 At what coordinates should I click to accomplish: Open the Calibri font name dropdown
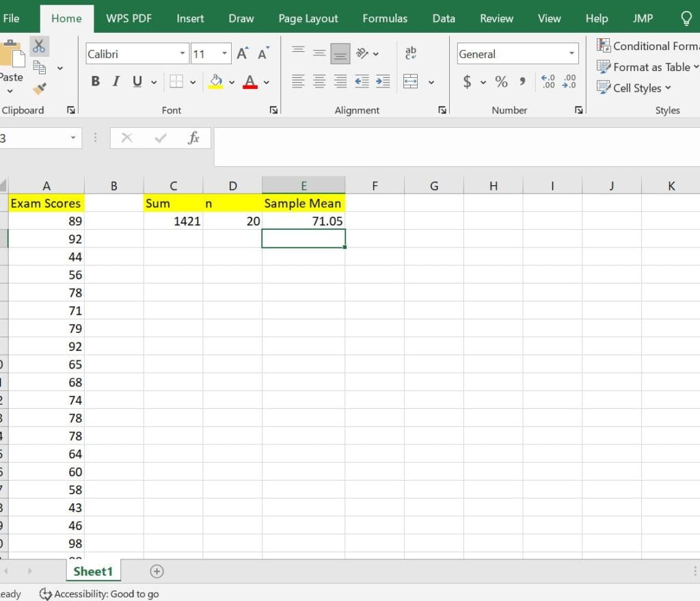pyautogui.click(x=182, y=53)
